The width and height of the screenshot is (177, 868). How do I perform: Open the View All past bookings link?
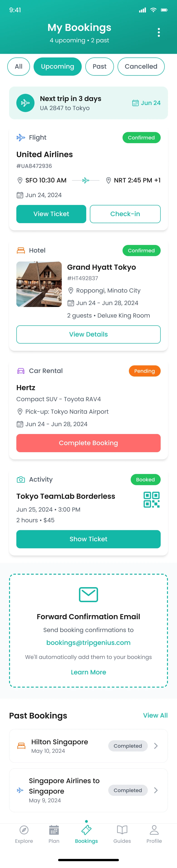[155, 715]
